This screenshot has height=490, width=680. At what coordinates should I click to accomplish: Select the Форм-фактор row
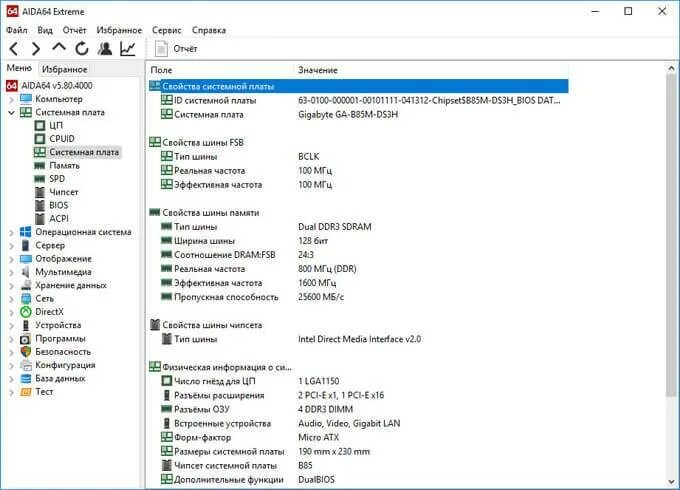pos(358,438)
